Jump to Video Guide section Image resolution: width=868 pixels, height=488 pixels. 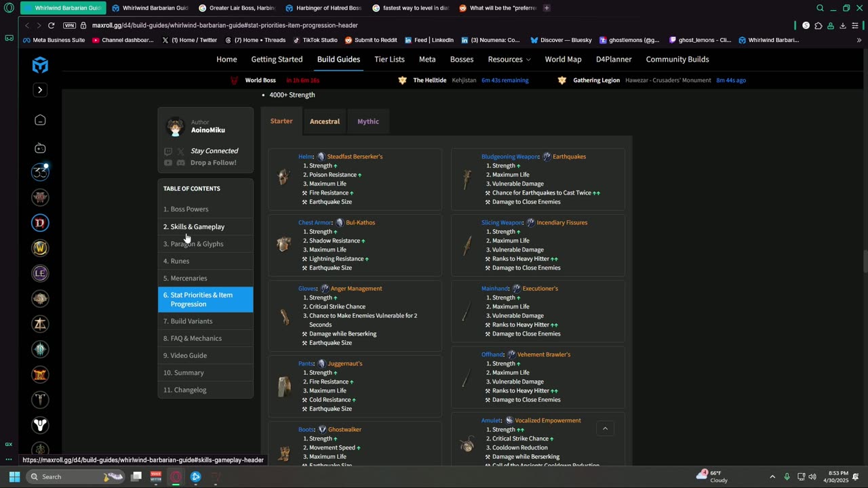pos(205,355)
